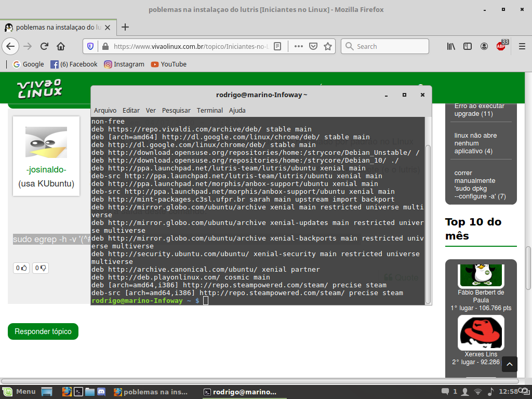Open the terminal Ajuda menu
Screen dimensions: 532x399
tap(237, 110)
